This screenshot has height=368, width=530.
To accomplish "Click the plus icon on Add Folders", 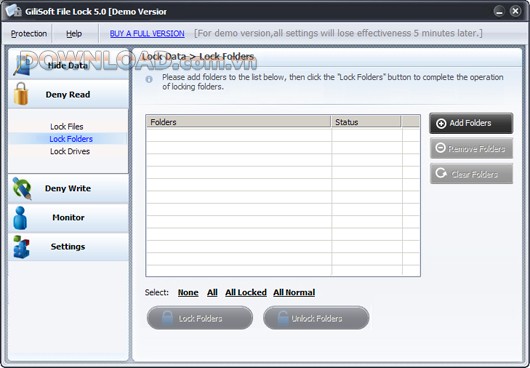I will 441,123.
